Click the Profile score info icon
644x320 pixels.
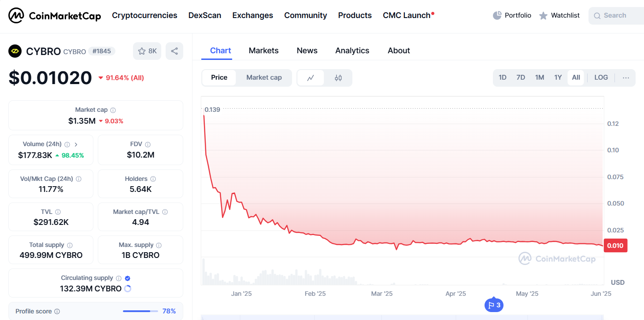57,311
